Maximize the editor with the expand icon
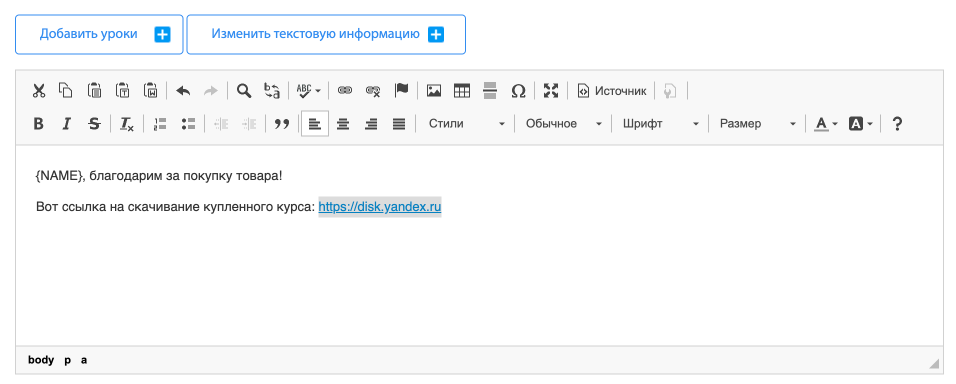The height and width of the screenshot is (384, 956). click(551, 91)
